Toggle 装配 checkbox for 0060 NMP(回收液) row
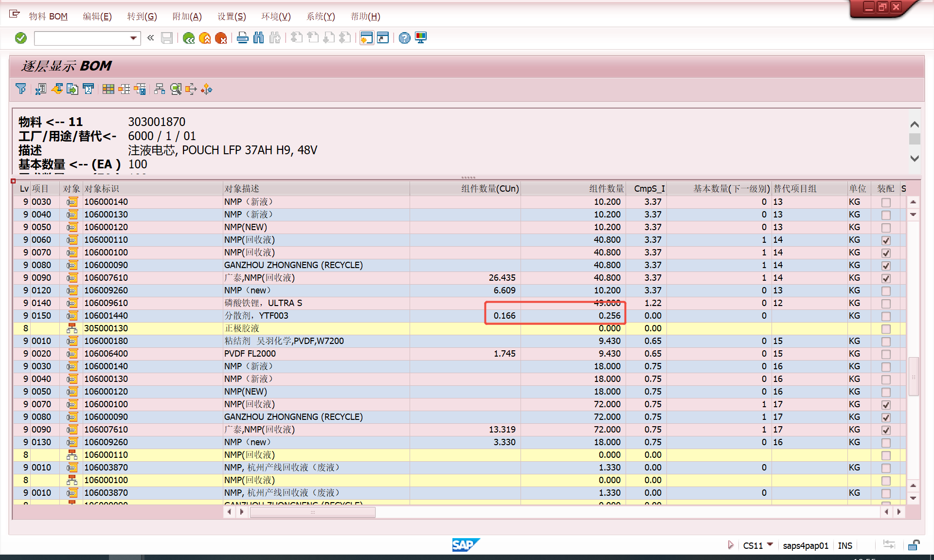The image size is (934, 560). tap(886, 240)
